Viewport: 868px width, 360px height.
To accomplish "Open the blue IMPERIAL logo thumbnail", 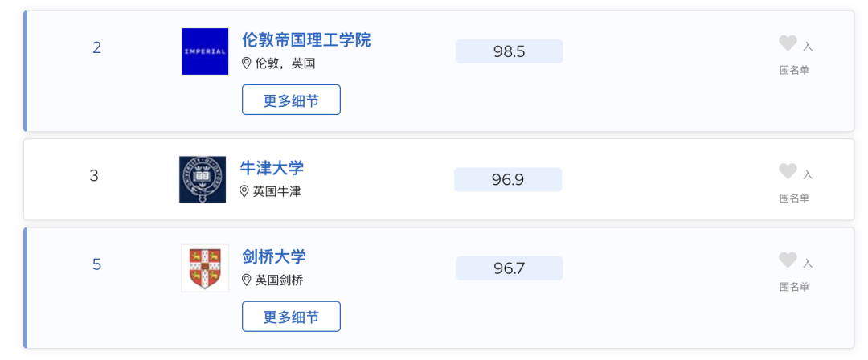I will coord(205,51).
